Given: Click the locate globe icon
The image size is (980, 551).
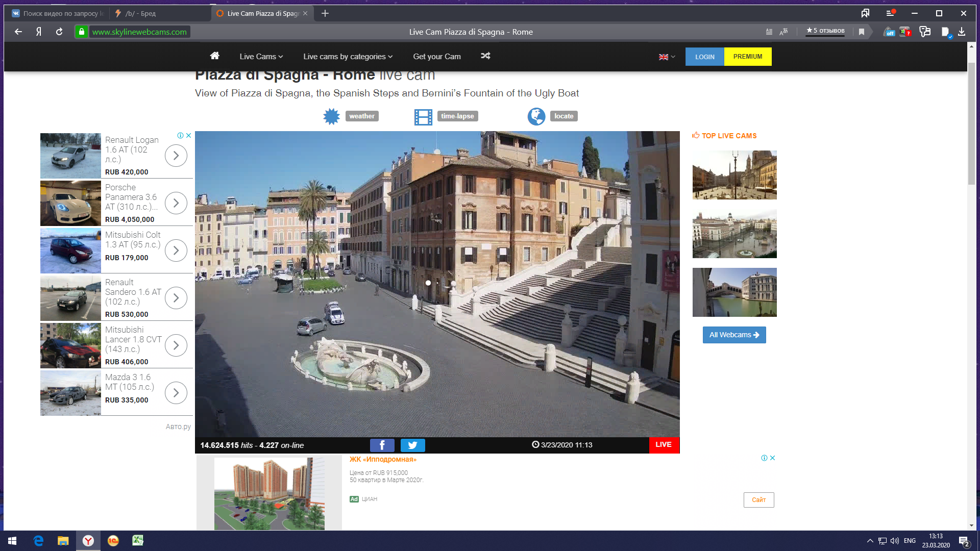Looking at the screenshot, I should click(x=536, y=116).
